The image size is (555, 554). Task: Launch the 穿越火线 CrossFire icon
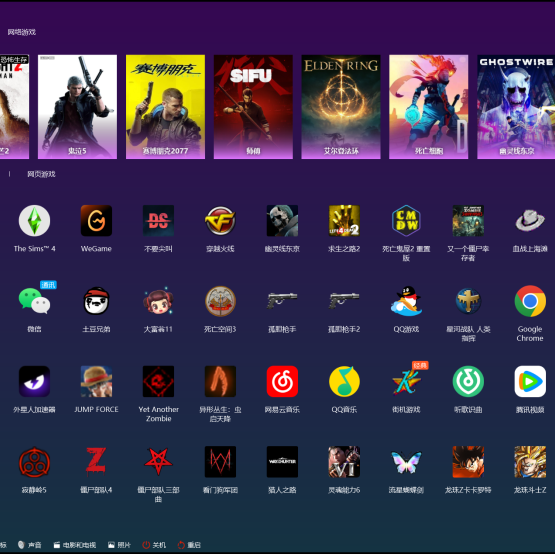tap(220, 221)
